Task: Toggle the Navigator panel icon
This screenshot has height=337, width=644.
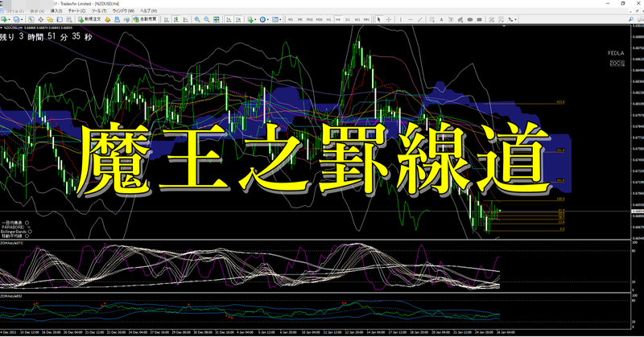Action: coord(50,19)
